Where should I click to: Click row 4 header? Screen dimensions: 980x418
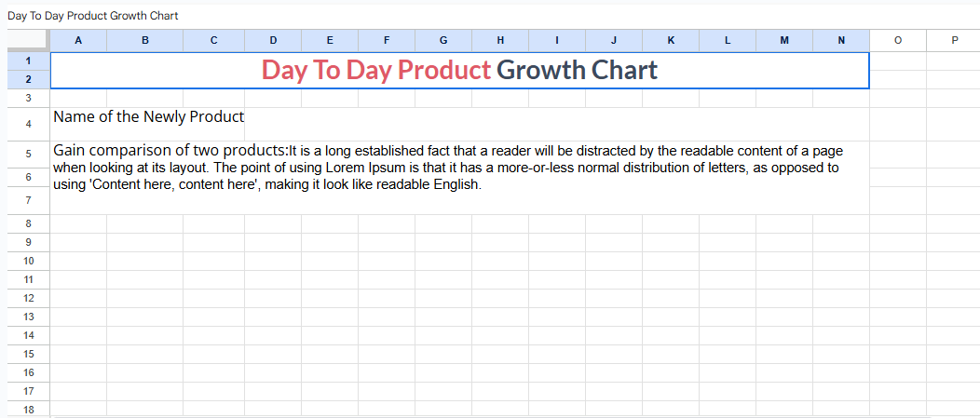point(28,124)
